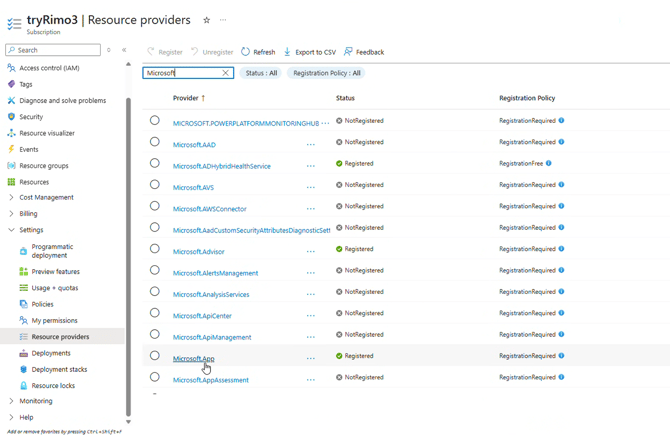Screen dimensions: 670x435
Task: Open the Microsoft.AnalysisServices provider link
Action: [211, 294]
